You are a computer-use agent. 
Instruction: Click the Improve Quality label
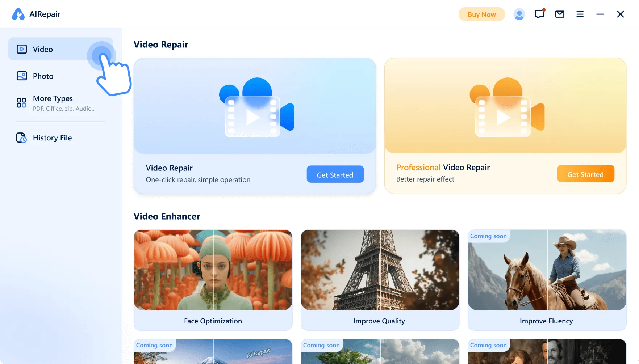[379, 321]
